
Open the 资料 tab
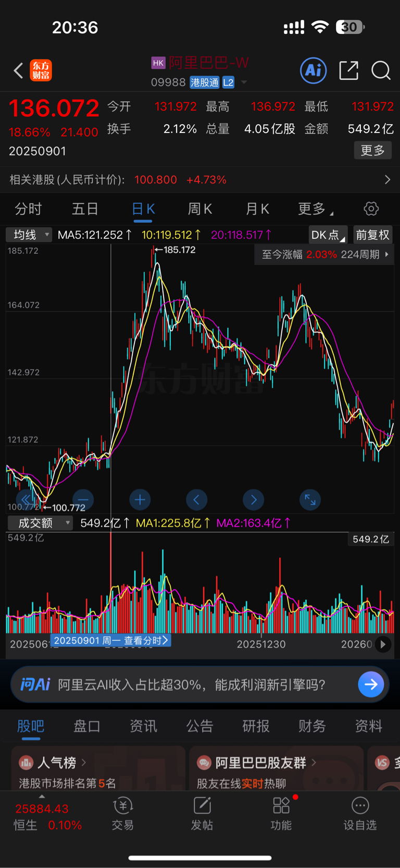point(369,726)
